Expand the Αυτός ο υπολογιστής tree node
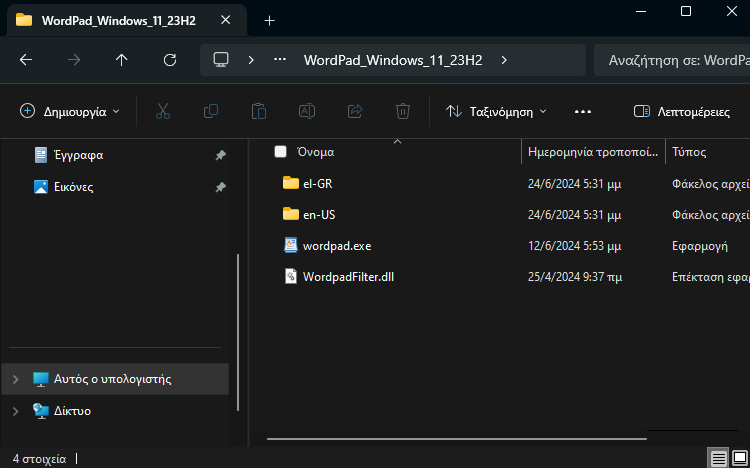The height and width of the screenshot is (468, 750). point(15,379)
